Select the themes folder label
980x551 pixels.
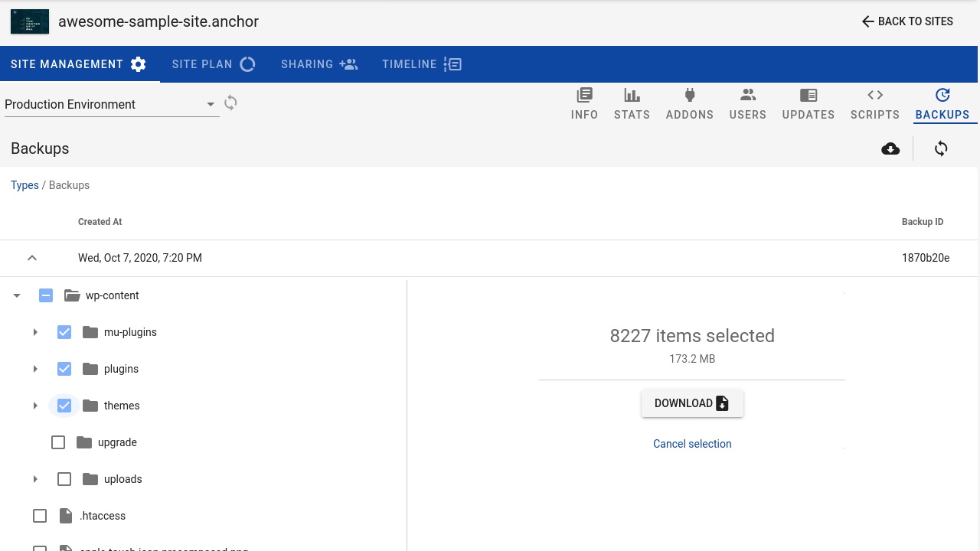pos(122,406)
